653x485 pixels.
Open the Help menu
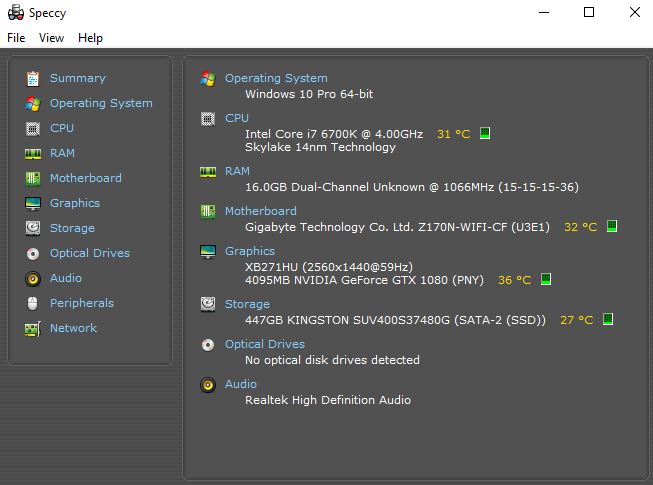point(90,38)
